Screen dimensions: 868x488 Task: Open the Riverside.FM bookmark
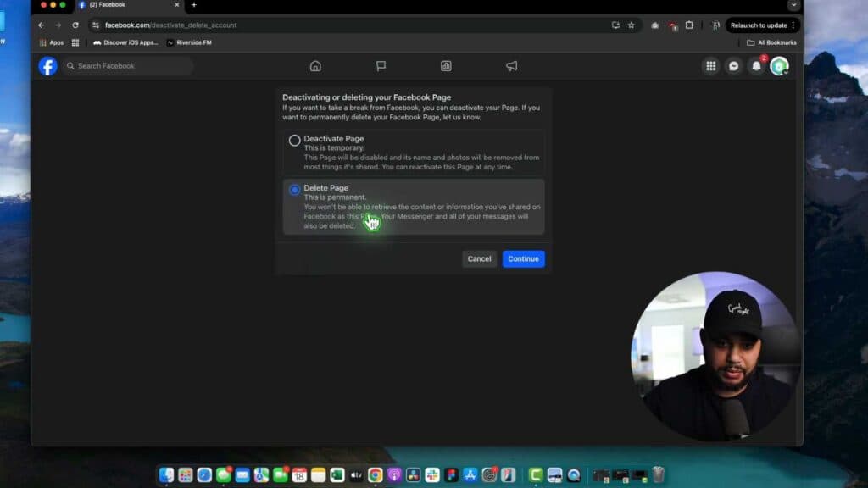pyautogui.click(x=189, y=42)
